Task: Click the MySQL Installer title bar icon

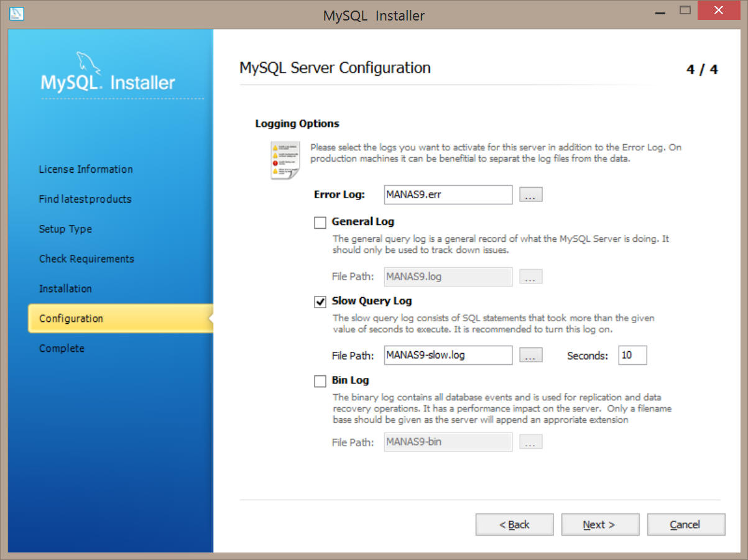Action: (17, 12)
